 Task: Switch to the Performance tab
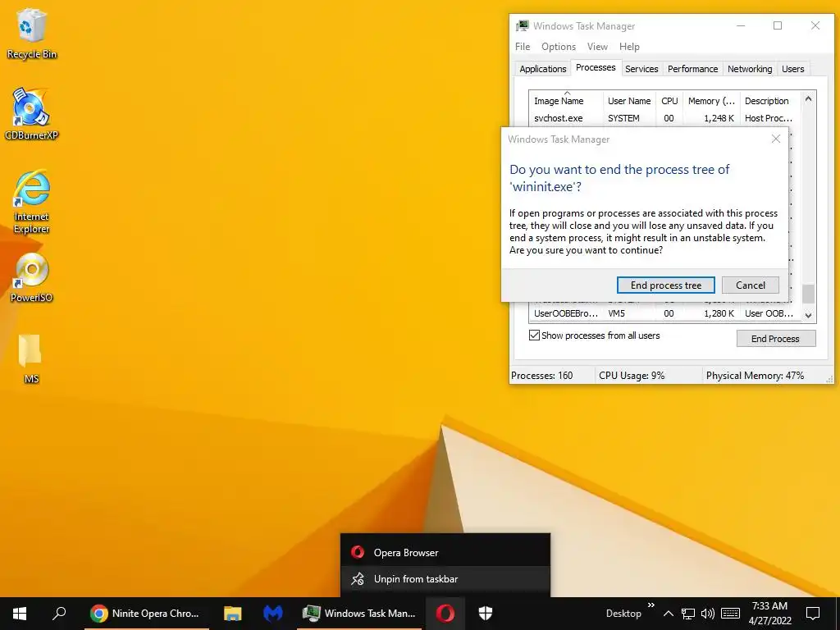point(692,69)
